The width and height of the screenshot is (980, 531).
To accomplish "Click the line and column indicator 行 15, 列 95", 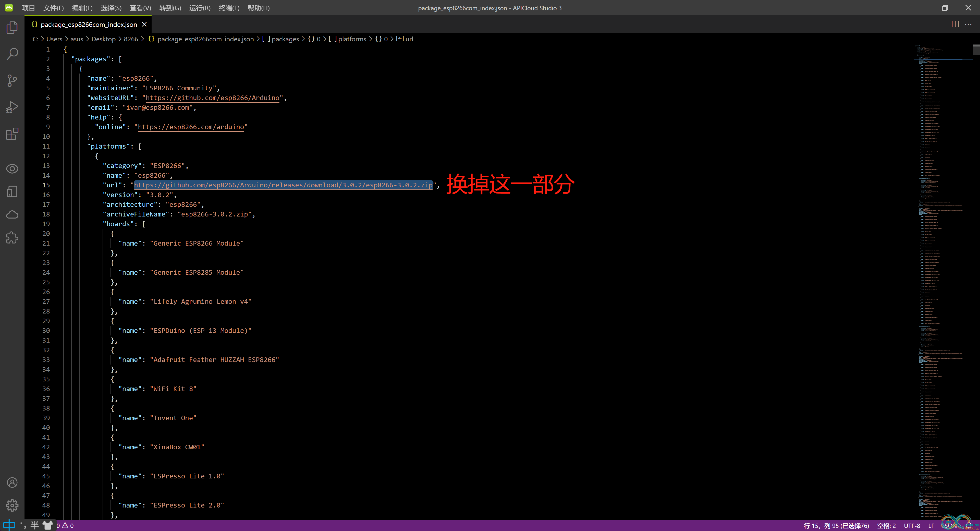I will (x=836, y=526).
